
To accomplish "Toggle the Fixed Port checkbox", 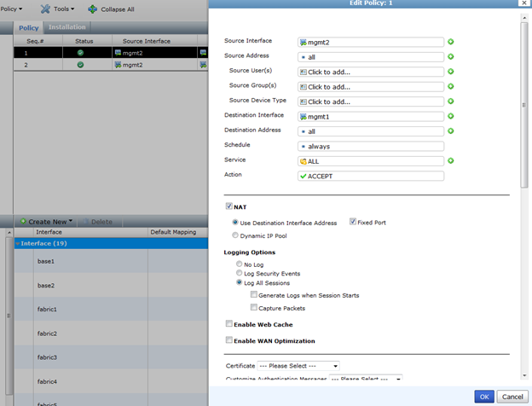I will (x=353, y=222).
